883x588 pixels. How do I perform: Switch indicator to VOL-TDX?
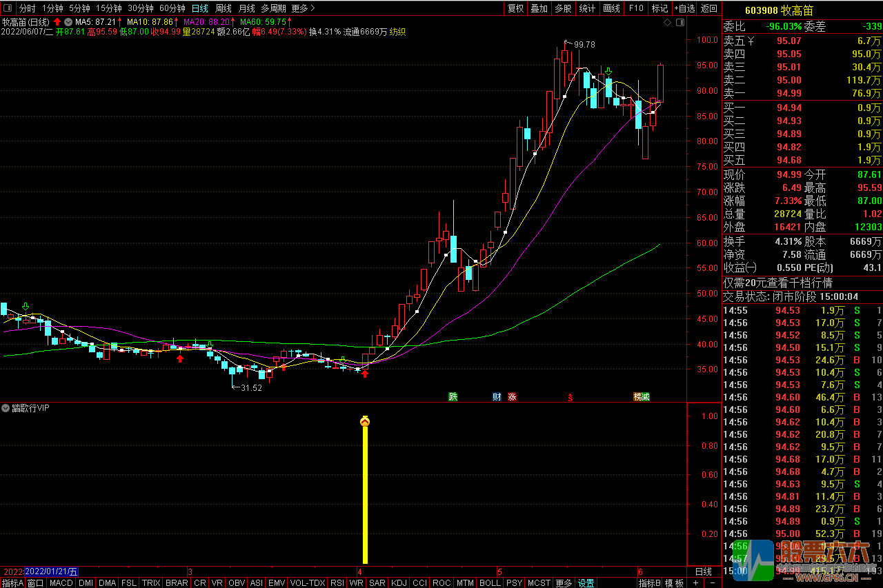[308, 583]
